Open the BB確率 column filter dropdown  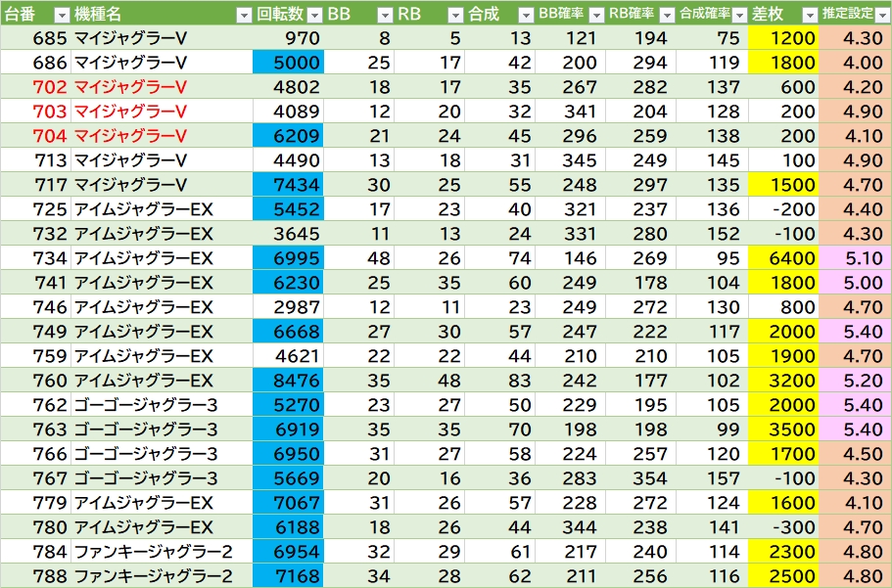click(596, 15)
